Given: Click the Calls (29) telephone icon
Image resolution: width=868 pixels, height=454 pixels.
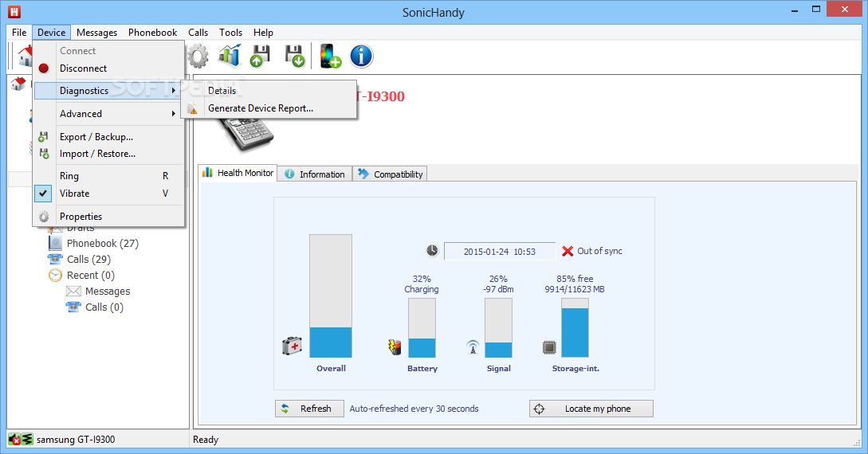Looking at the screenshot, I should [x=55, y=259].
